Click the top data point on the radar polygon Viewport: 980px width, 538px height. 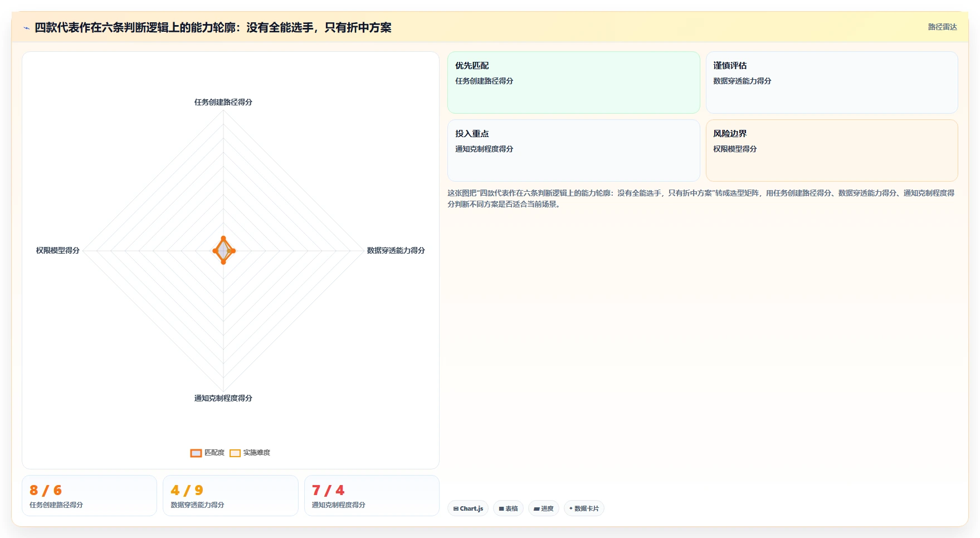pyautogui.click(x=223, y=239)
